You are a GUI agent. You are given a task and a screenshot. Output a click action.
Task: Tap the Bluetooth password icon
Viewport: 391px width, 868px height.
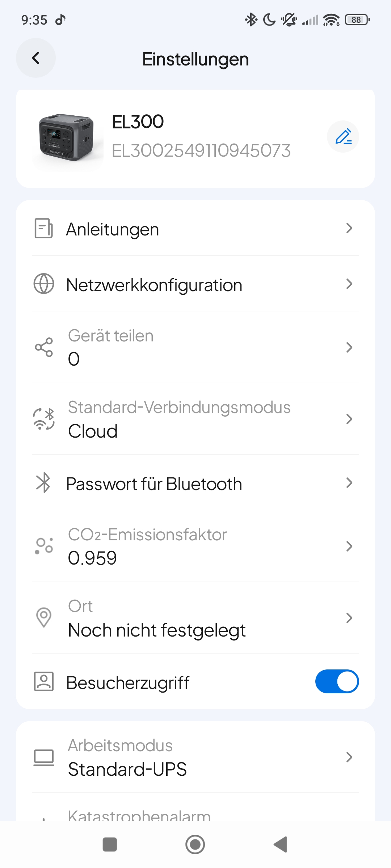tap(44, 482)
